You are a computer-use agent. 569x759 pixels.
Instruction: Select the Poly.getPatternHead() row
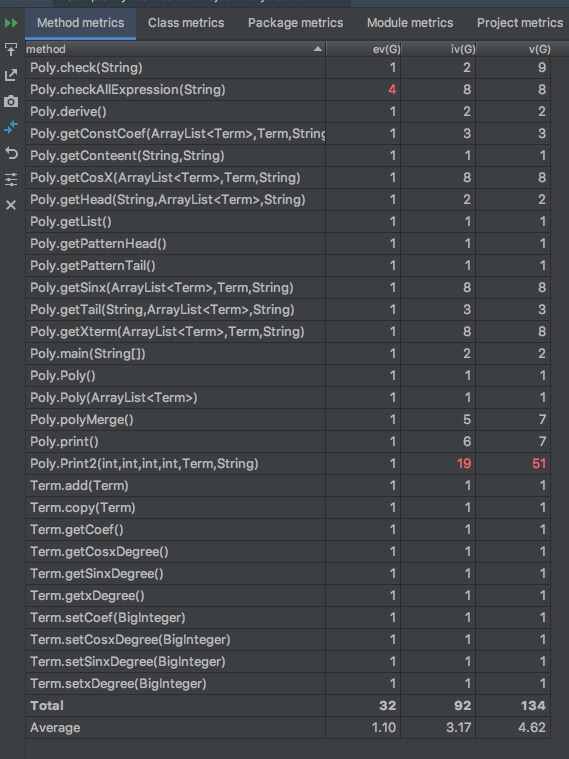tap(288, 243)
